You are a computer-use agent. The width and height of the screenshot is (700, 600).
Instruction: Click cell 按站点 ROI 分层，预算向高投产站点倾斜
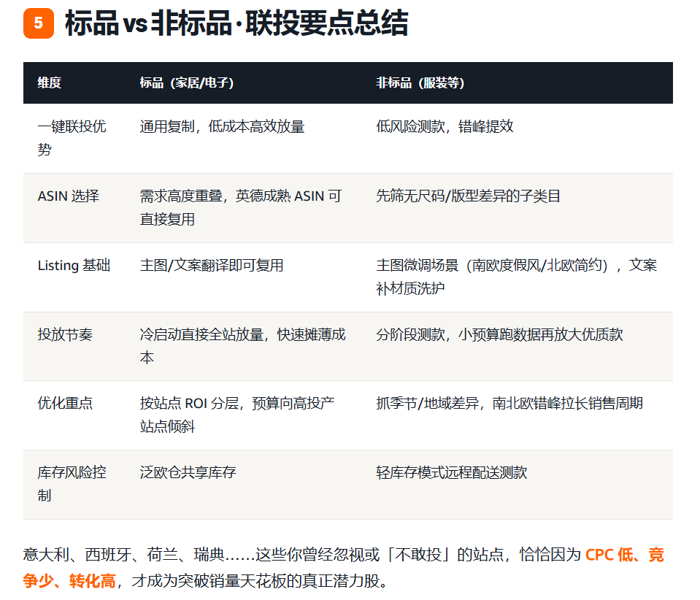[x=237, y=415]
